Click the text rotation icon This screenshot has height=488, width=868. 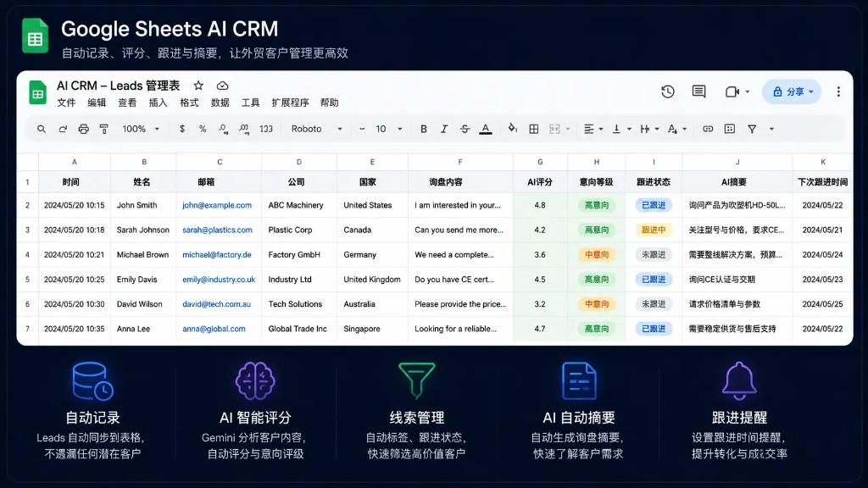tap(672, 129)
